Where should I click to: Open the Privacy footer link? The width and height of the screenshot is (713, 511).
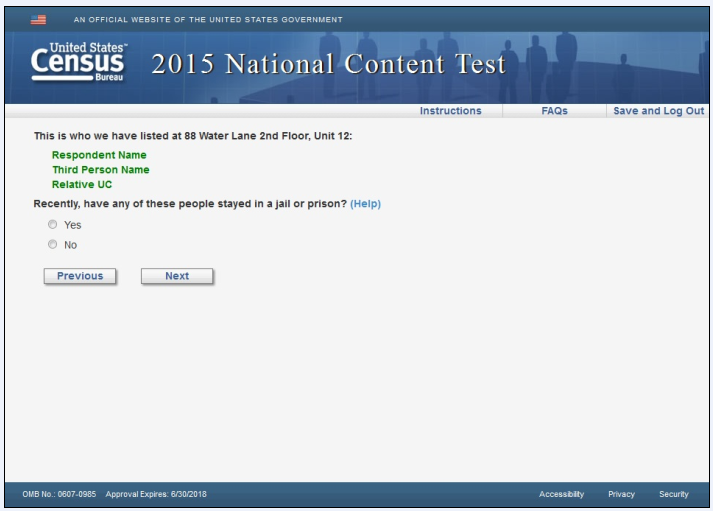[621, 494]
